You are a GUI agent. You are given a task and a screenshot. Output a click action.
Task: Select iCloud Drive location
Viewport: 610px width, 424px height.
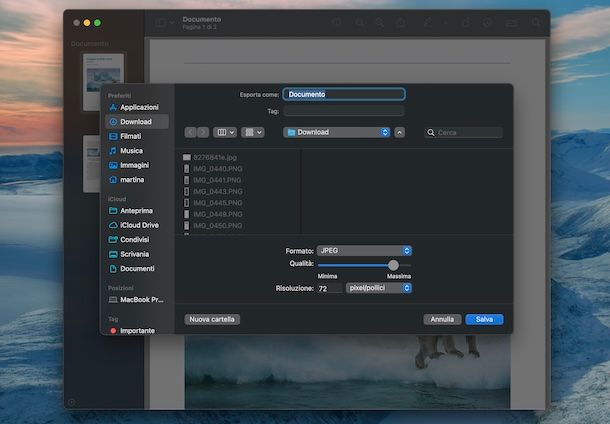click(139, 225)
